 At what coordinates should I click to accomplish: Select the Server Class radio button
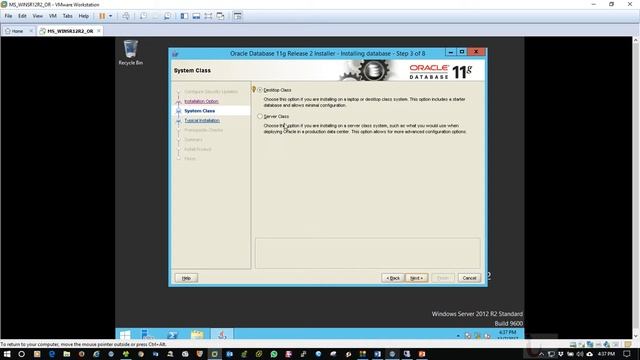pyautogui.click(x=260, y=116)
